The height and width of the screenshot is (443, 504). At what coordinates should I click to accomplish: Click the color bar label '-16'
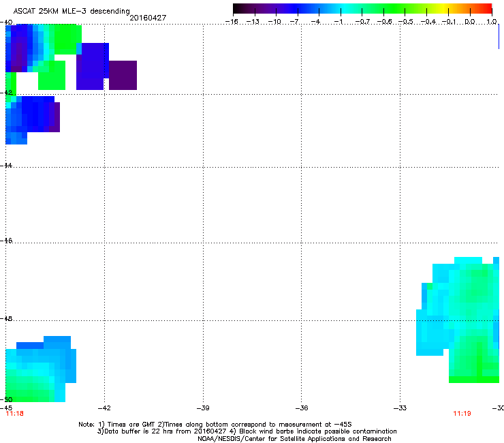tap(232, 22)
